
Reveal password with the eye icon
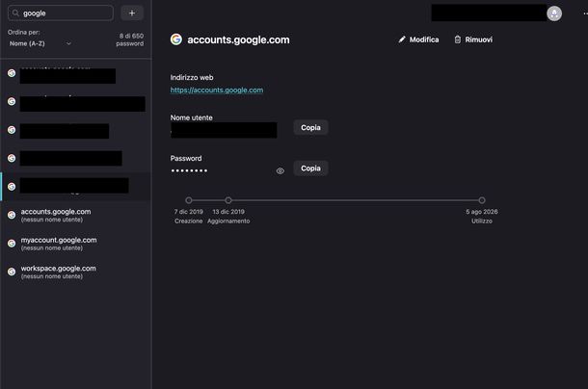[281, 170]
